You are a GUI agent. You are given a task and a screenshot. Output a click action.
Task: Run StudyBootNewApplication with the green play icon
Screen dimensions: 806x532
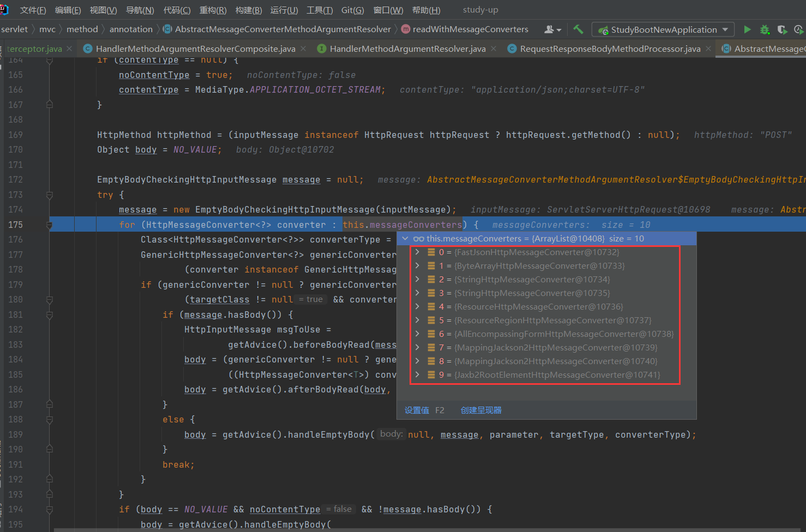click(x=748, y=29)
